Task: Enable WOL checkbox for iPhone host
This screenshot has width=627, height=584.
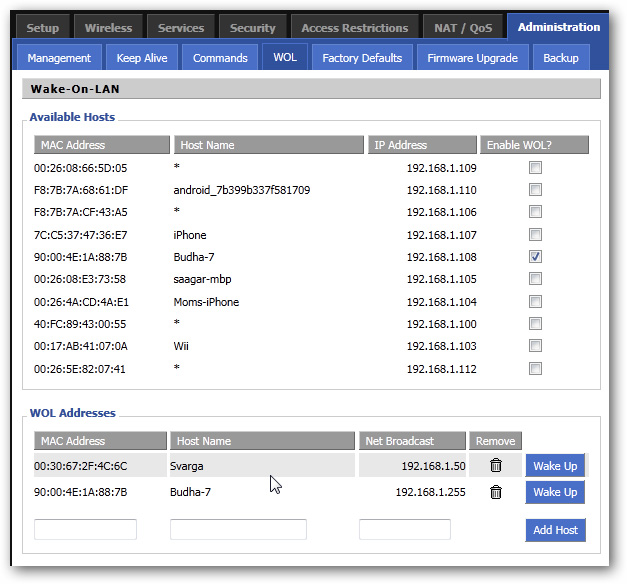Action: [x=536, y=235]
